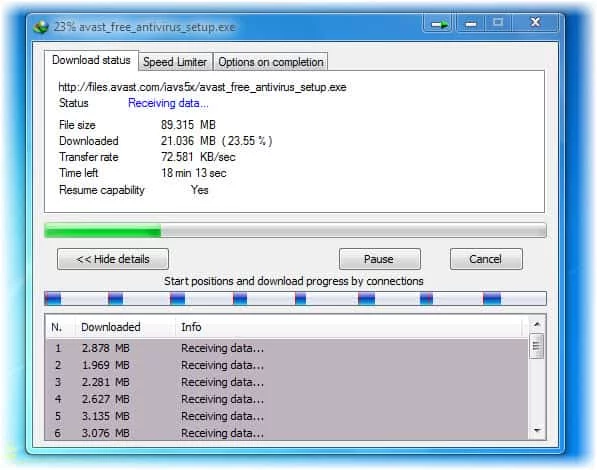
Task: Select connection row 1 with 2.878 MB
Action: coord(287,348)
